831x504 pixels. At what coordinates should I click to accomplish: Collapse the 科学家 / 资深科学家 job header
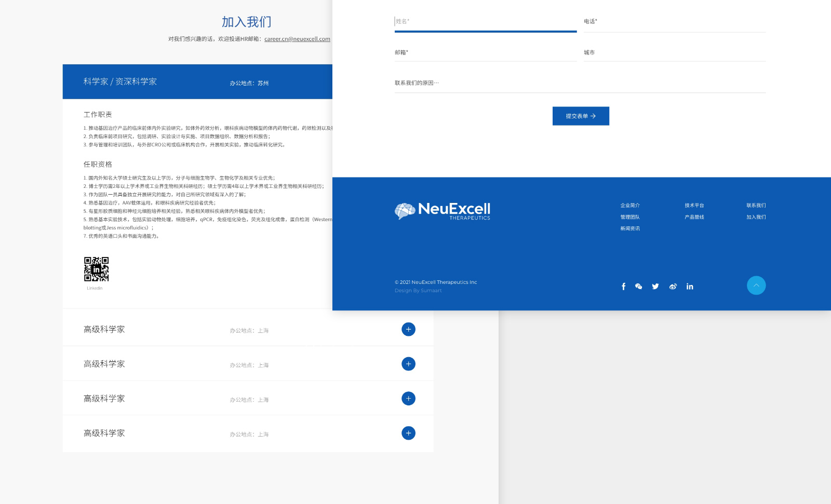click(x=197, y=82)
